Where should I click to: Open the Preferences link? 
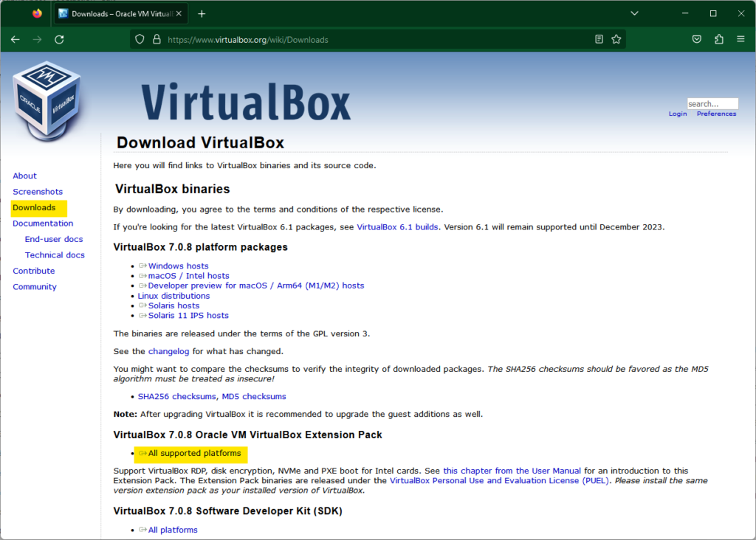point(716,114)
